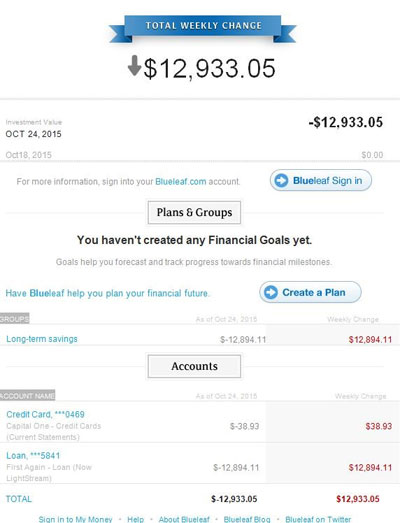This screenshot has width=400, height=523.
Task: Open Credit Card ***0469 account
Action: [45, 414]
